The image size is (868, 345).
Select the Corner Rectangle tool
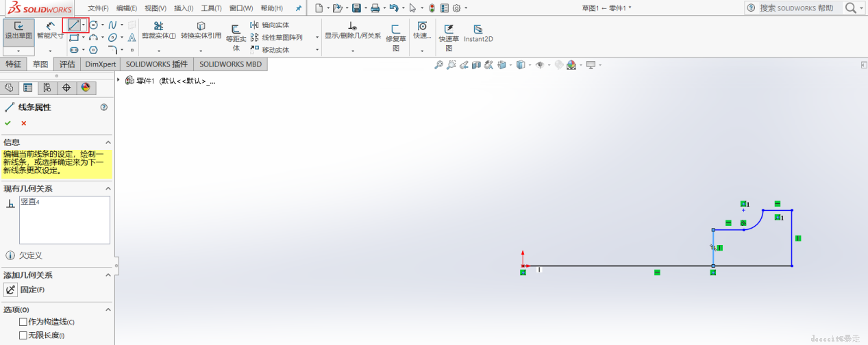pos(74,38)
